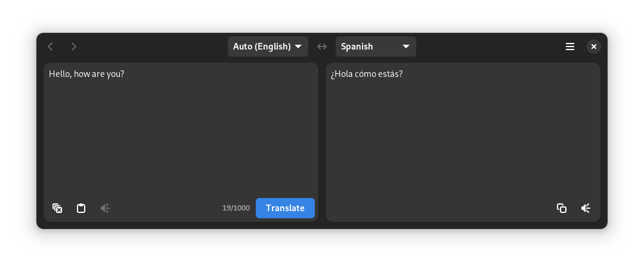
Task: Click the arrow beside Auto (English)
Action: click(x=298, y=47)
